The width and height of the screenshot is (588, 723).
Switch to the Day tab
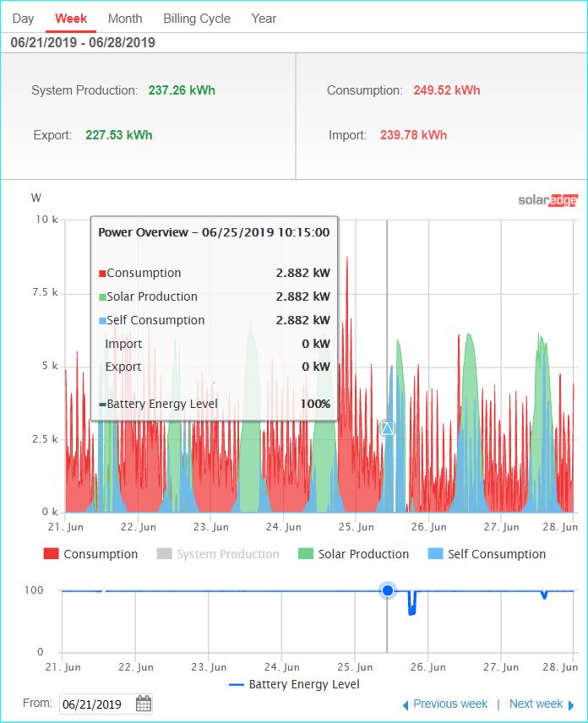[23, 19]
